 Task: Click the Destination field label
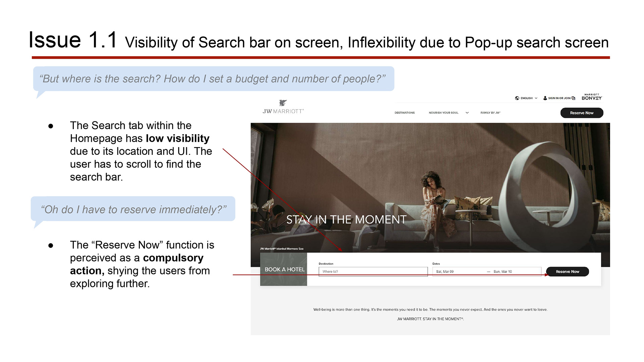326,264
